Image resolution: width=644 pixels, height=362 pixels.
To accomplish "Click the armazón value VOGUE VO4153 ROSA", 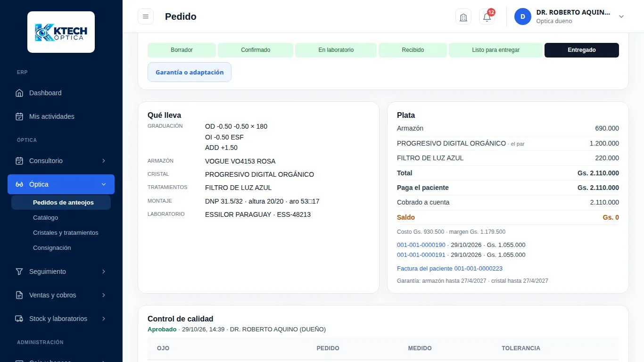I will pos(240,161).
